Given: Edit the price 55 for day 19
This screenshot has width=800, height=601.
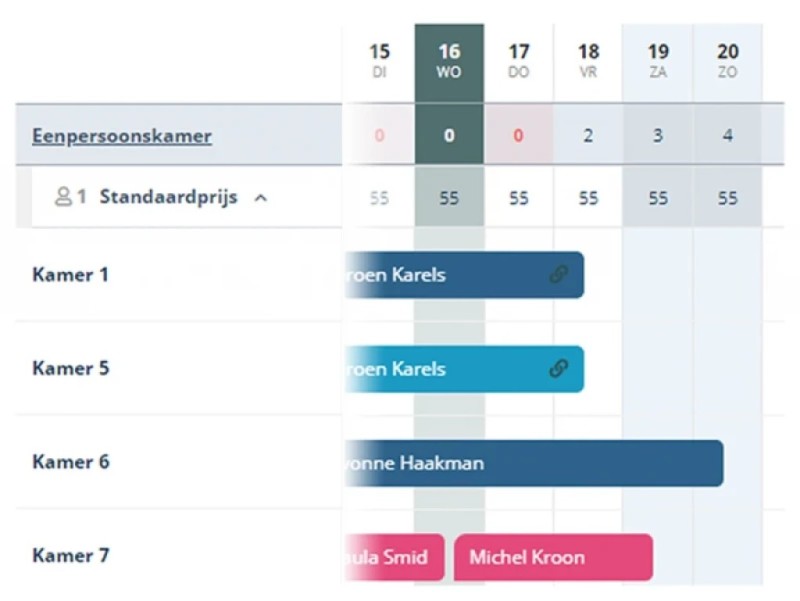Looking at the screenshot, I should [x=658, y=198].
